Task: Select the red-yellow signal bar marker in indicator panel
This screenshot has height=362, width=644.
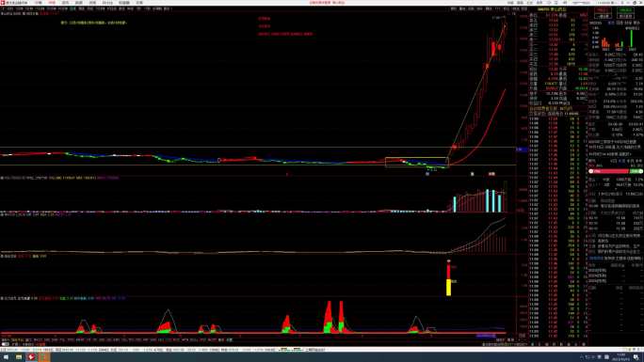Action: [448, 278]
